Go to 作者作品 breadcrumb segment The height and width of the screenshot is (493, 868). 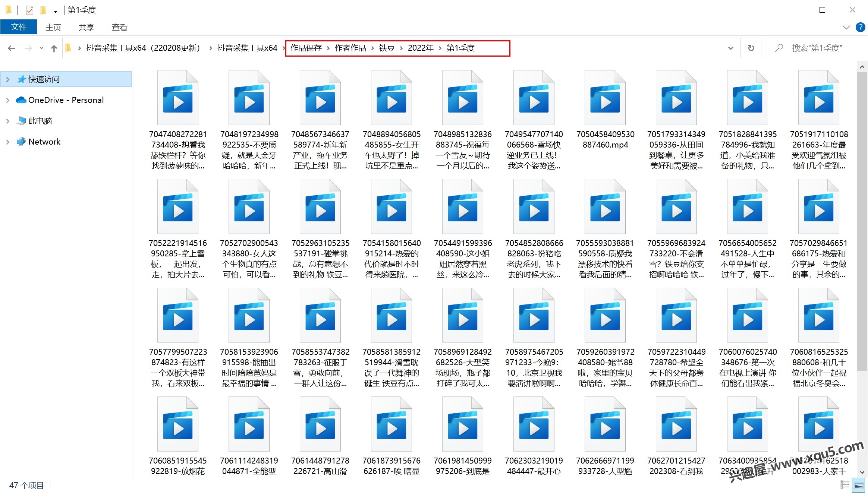tap(350, 48)
